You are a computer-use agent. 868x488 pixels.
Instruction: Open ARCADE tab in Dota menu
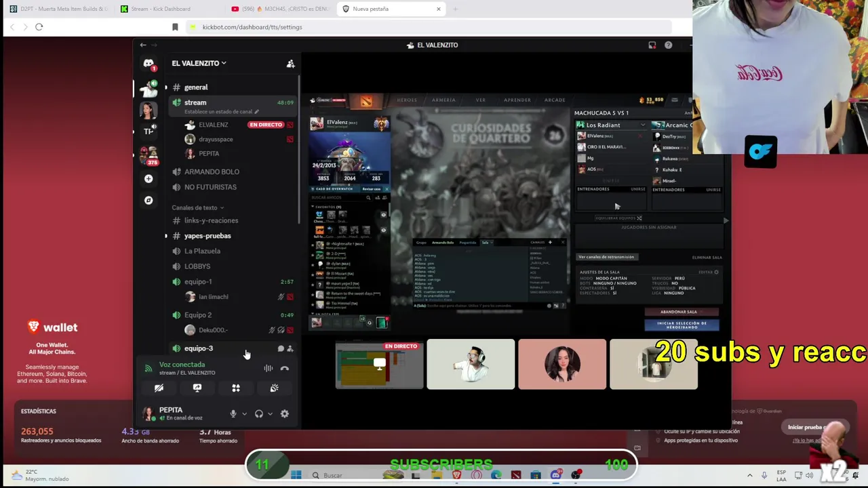pos(554,100)
